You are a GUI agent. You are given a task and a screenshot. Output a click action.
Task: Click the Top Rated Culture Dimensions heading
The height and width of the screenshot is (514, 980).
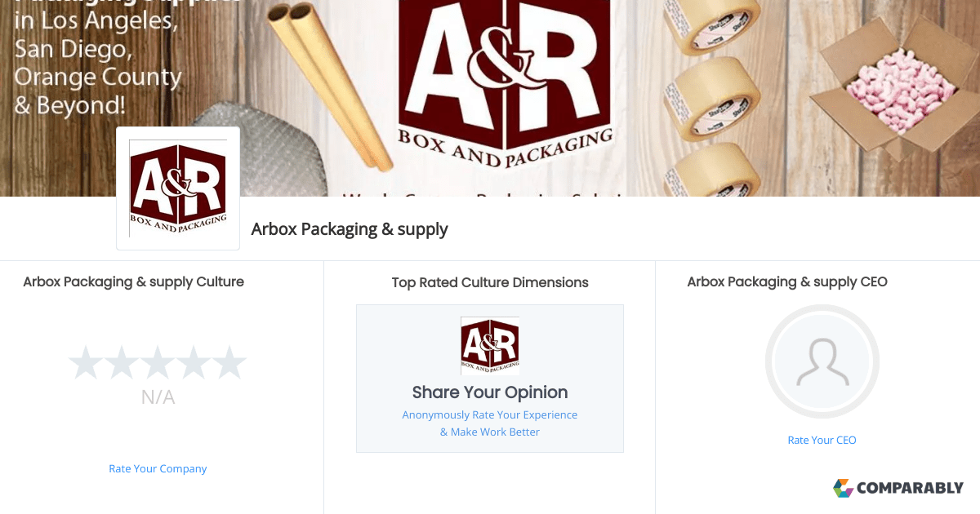click(x=490, y=283)
